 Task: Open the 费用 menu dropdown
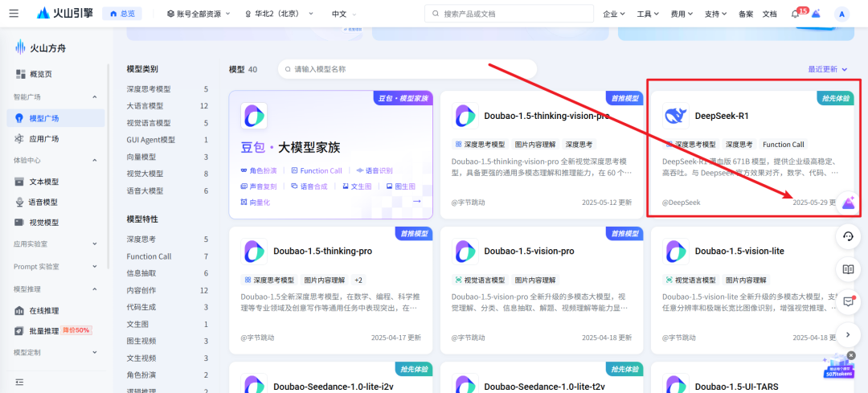tap(682, 14)
